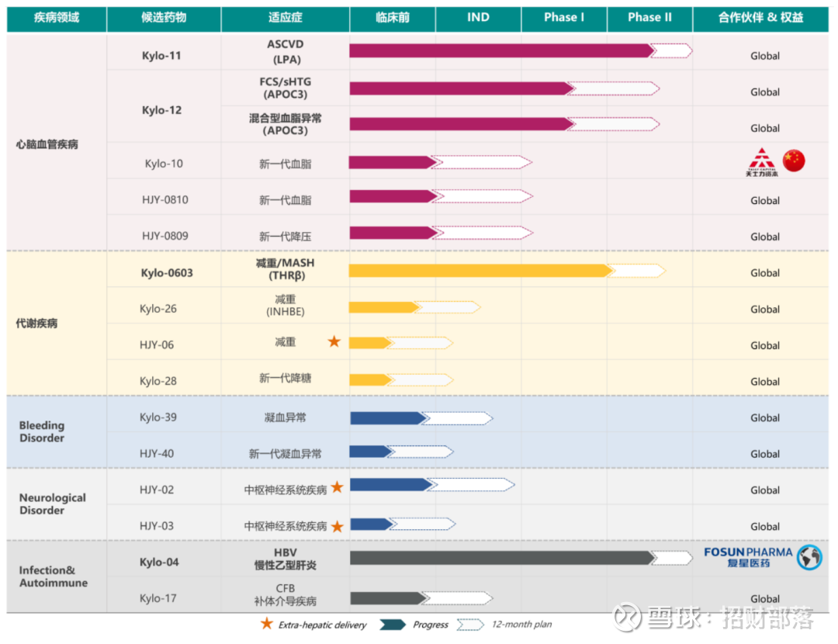Select the 适应症 column header
This screenshot has width=838, height=644.
pos(286,18)
